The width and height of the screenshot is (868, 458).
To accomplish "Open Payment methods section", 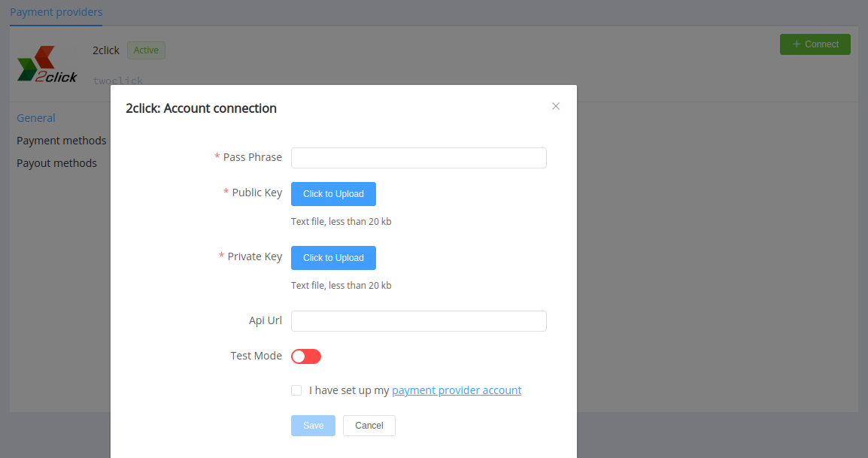I will pyautogui.click(x=62, y=141).
